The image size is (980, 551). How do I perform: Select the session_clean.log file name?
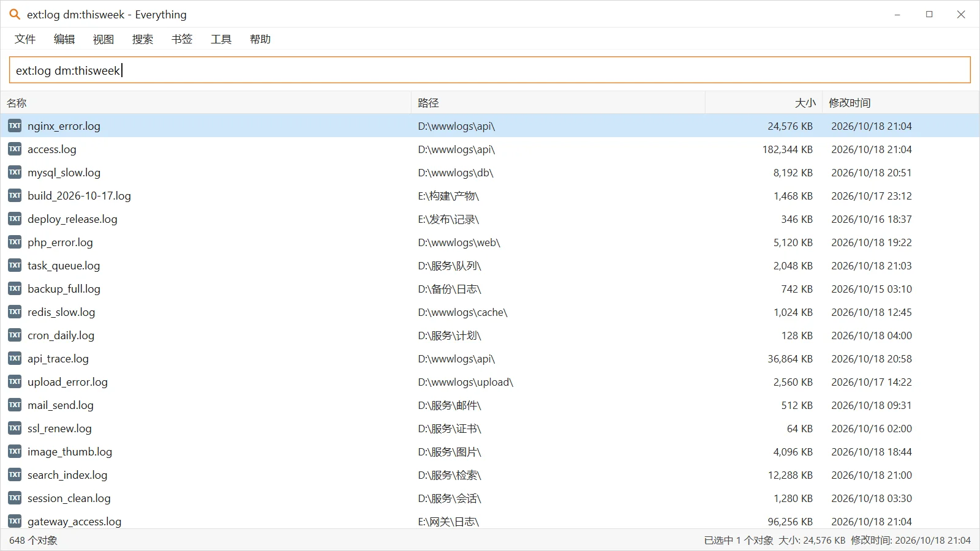69,498
